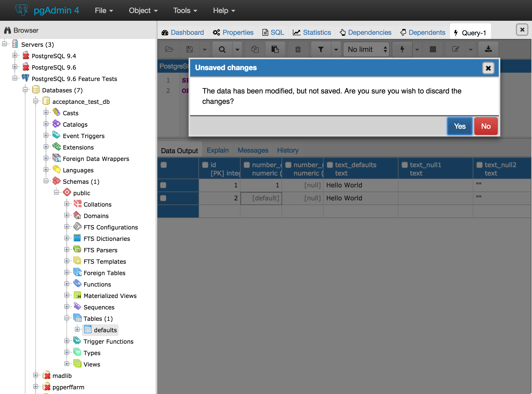The image size is (532, 394).
Task: Click the Copy rows icon
Action: (x=255, y=49)
